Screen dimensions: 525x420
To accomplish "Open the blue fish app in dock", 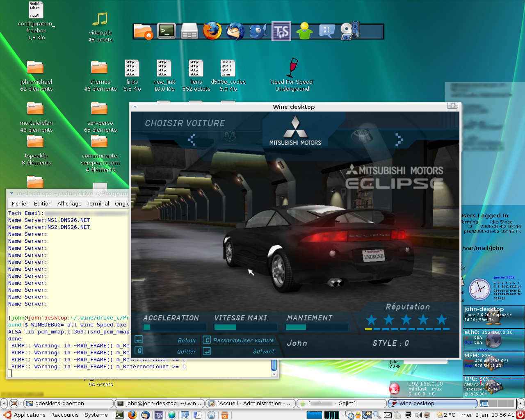I will pos(258,31).
